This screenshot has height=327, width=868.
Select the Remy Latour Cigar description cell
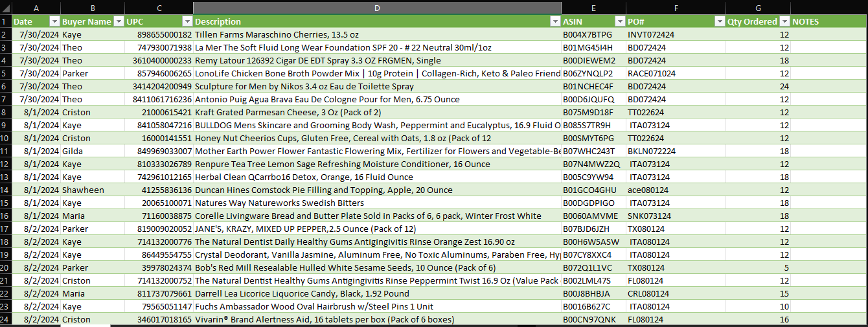(377, 60)
